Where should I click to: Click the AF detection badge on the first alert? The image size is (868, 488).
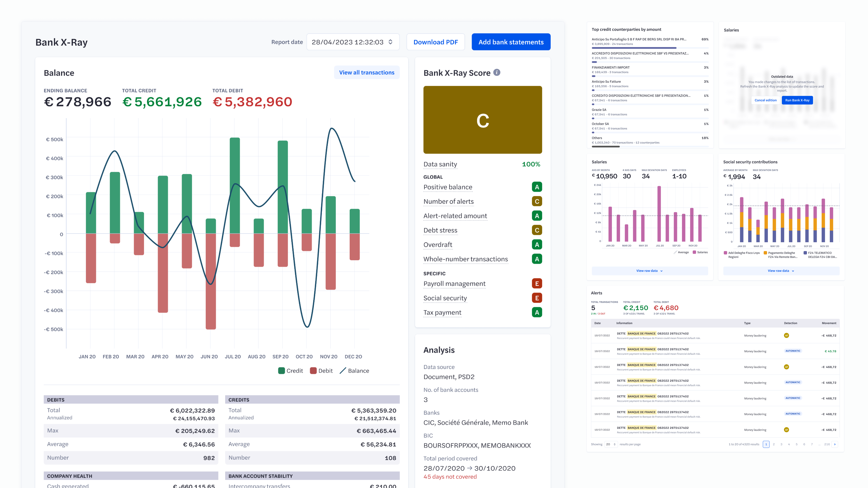[x=787, y=335]
